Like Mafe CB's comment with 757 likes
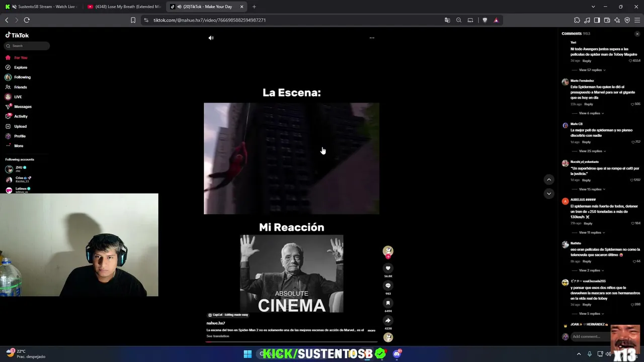This screenshot has height=362, width=644. [633, 142]
